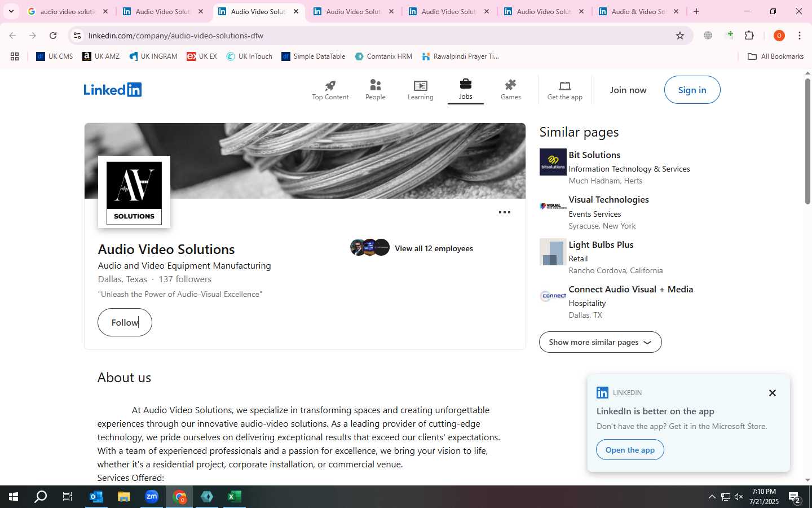The height and width of the screenshot is (508, 812).
Task: Open Connect Audio Visual + Media link
Action: point(630,289)
